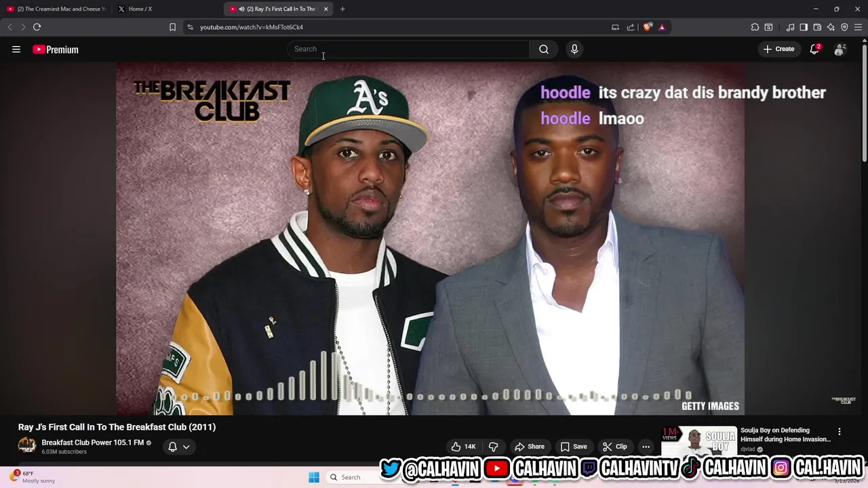Screen dimensions: 868x488
Task: Open the account avatar menu
Action: [x=840, y=49]
